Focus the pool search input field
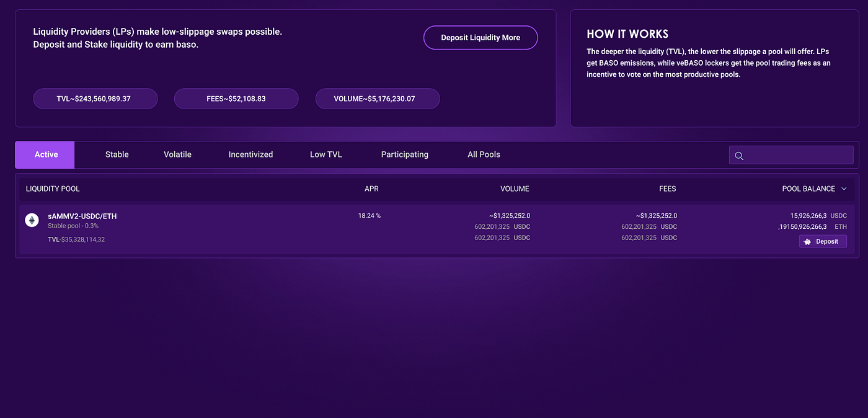The width and height of the screenshot is (868, 418). [x=797, y=155]
